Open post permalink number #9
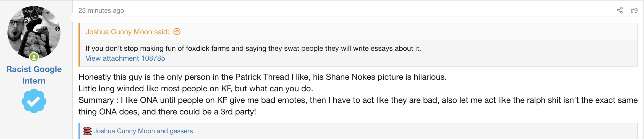 tap(634, 10)
